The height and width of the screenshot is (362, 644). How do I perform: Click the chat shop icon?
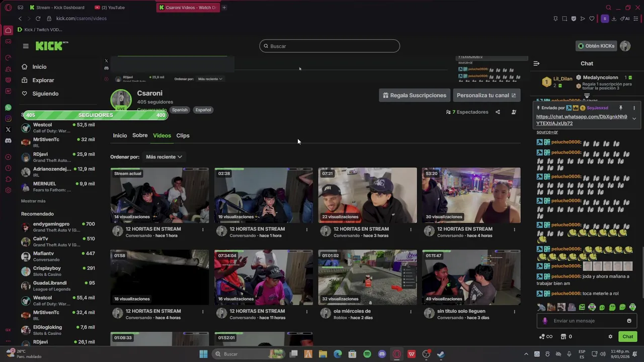click(x=563, y=337)
